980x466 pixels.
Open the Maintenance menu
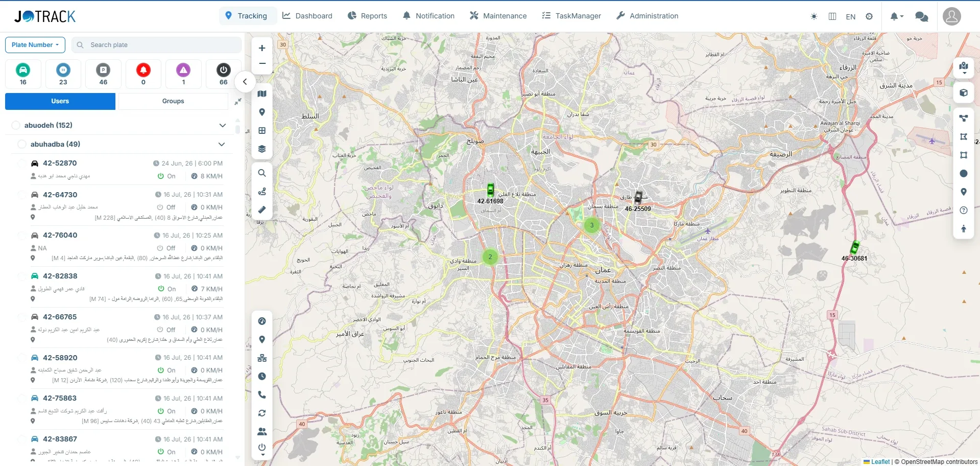pyautogui.click(x=498, y=16)
